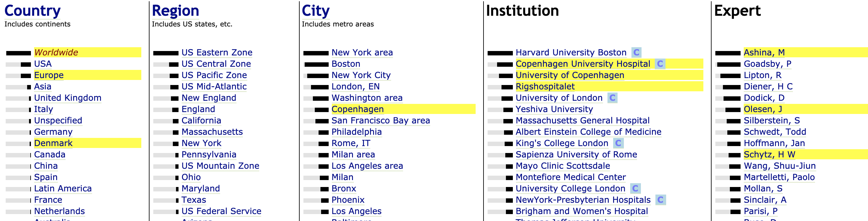Open expert Olesen, J
The height and width of the screenshot is (221, 868).
coord(763,109)
